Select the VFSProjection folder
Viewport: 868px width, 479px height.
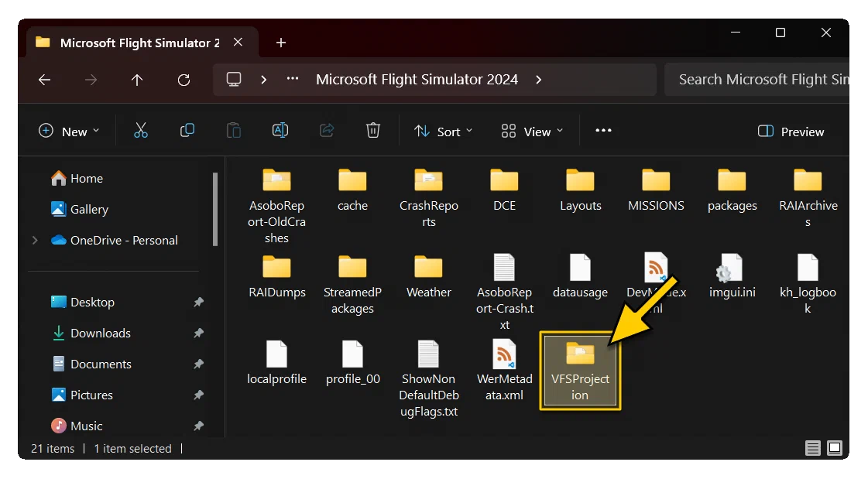point(580,371)
